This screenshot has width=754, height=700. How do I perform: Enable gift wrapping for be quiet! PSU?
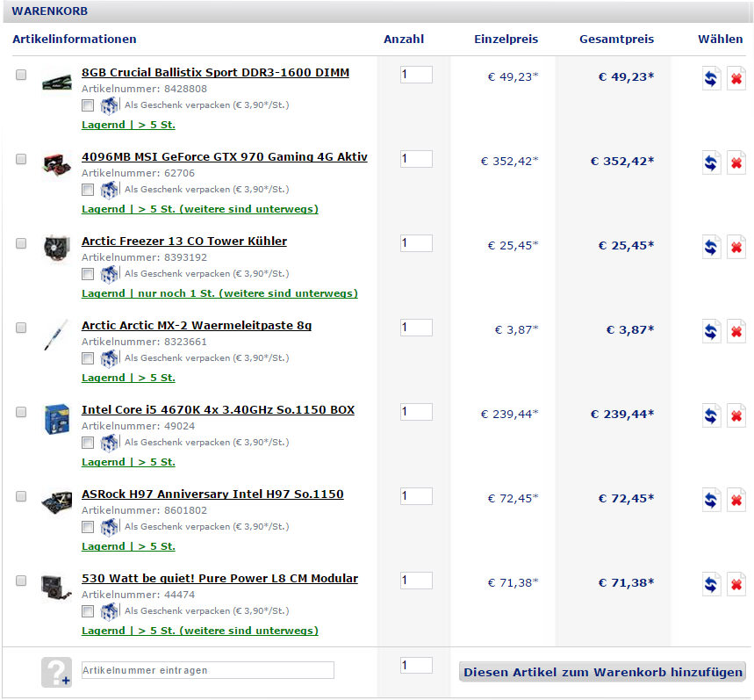[88, 611]
